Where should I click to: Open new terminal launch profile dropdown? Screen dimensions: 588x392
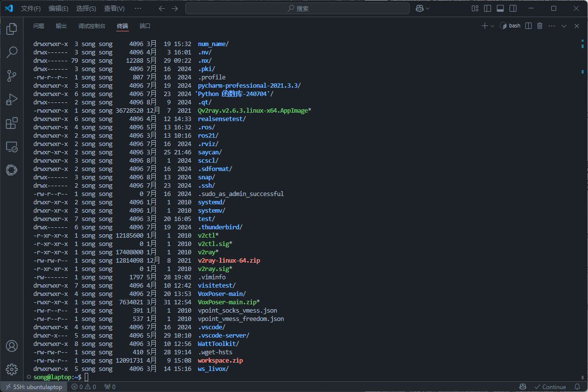point(492,26)
